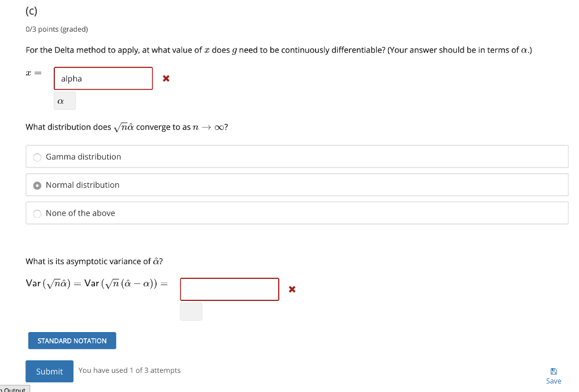579x392 pixels.
Task: Click the STANDARD NOTATION button
Action: (x=72, y=340)
